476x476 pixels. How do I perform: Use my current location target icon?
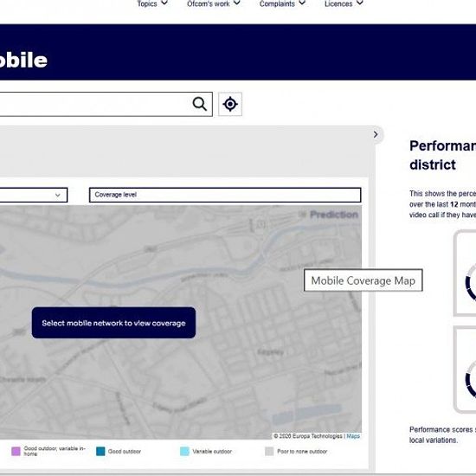[x=230, y=104]
